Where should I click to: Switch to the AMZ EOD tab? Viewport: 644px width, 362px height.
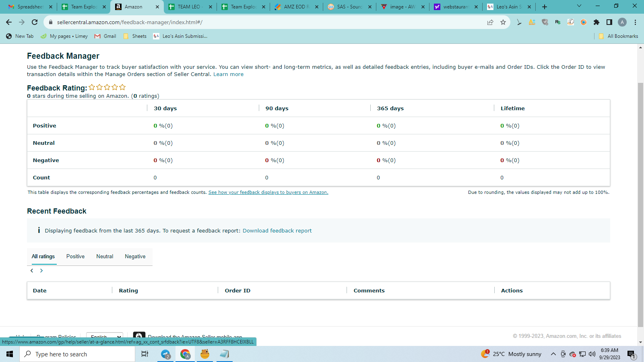[296, 7]
